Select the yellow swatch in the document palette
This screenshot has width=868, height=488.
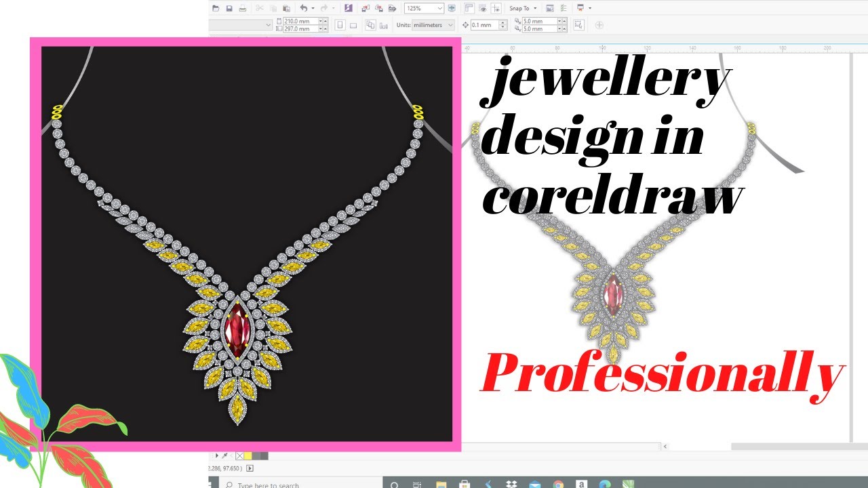(x=248, y=455)
